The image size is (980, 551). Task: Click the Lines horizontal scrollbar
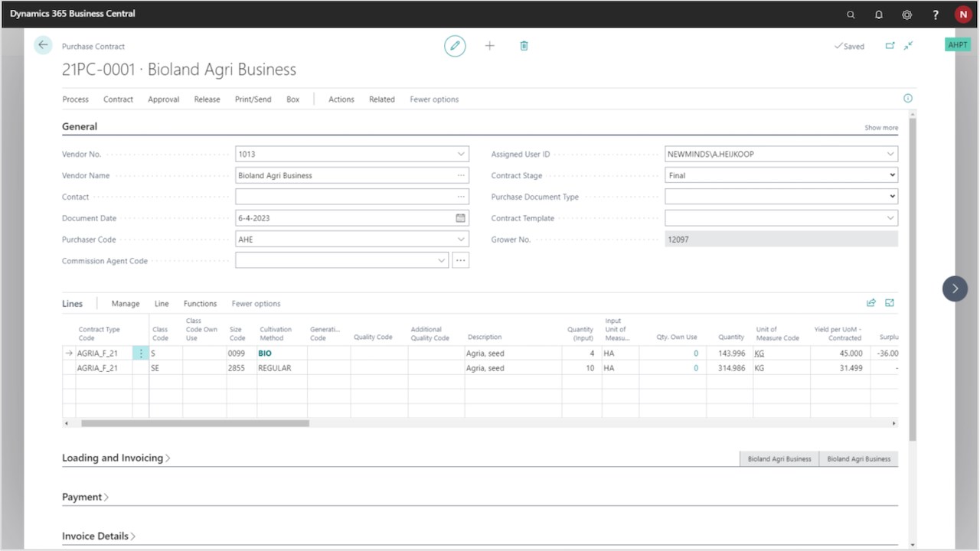[x=195, y=423]
